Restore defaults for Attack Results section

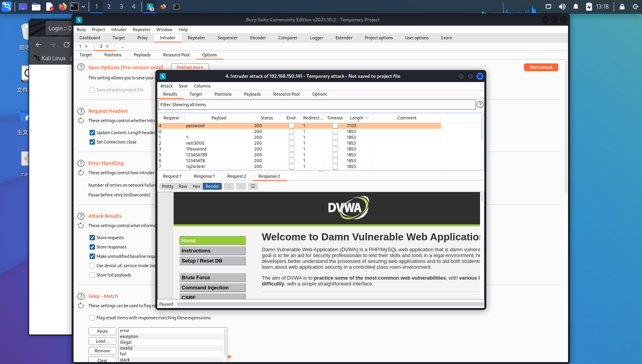(81, 226)
